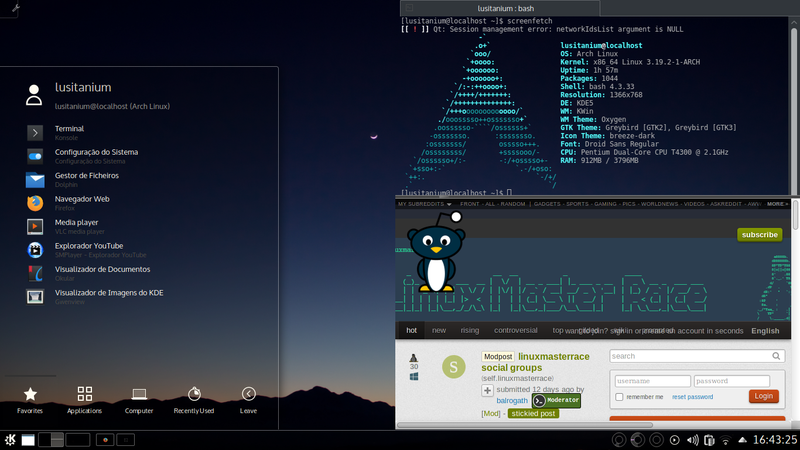Open the volume control tray icon
The image size is (800, 450).
[x=692, y=440]
